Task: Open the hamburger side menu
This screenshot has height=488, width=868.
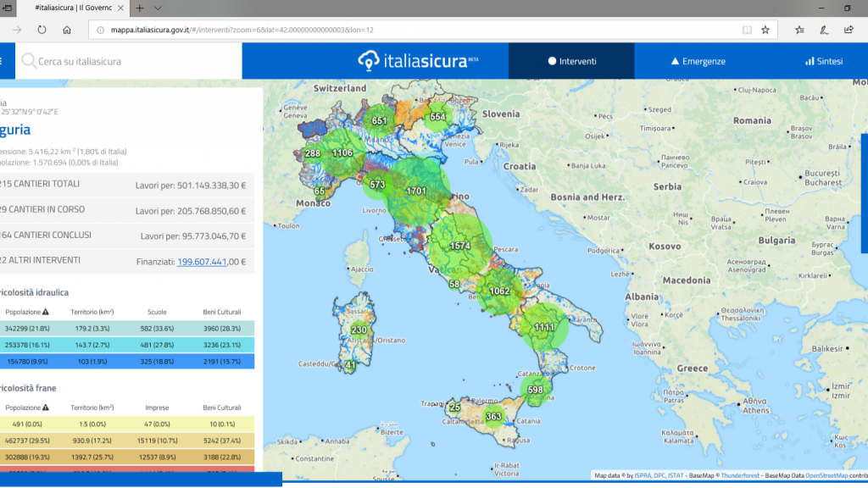Action: [2, 61]
